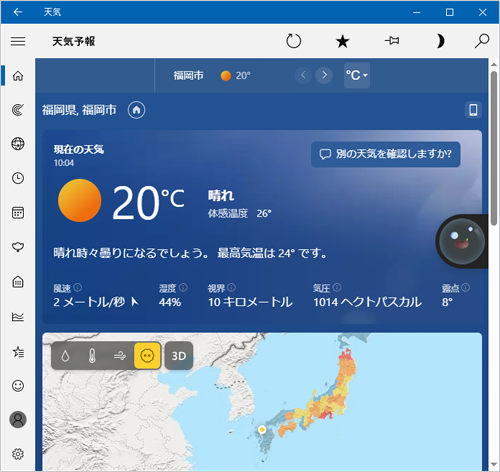Click the 現在の天気 heading
The height and width of the screenshot is (472, 500).
tap(79, 149)
